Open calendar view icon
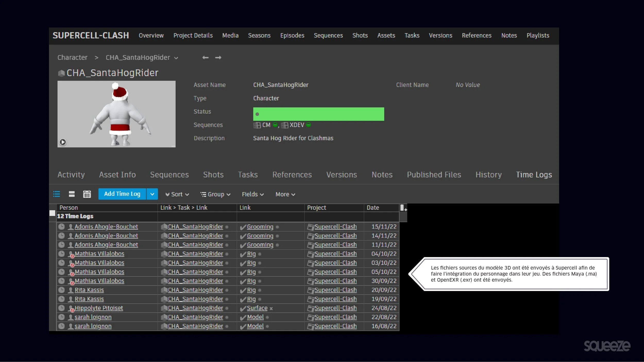 87,194
